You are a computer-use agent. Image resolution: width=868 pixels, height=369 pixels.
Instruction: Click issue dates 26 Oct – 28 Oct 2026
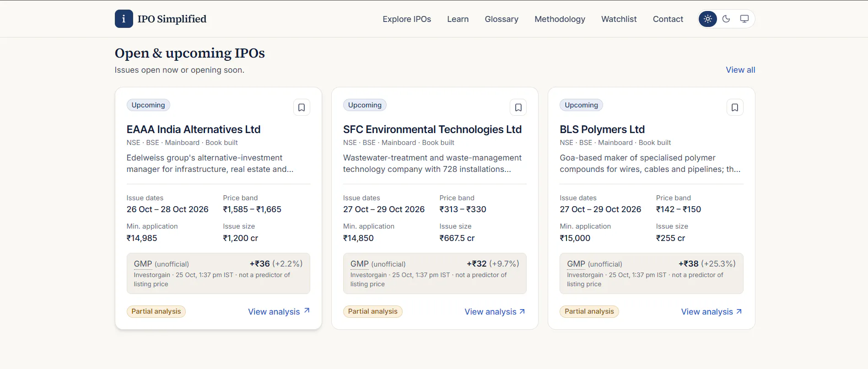tap(167, 209)
